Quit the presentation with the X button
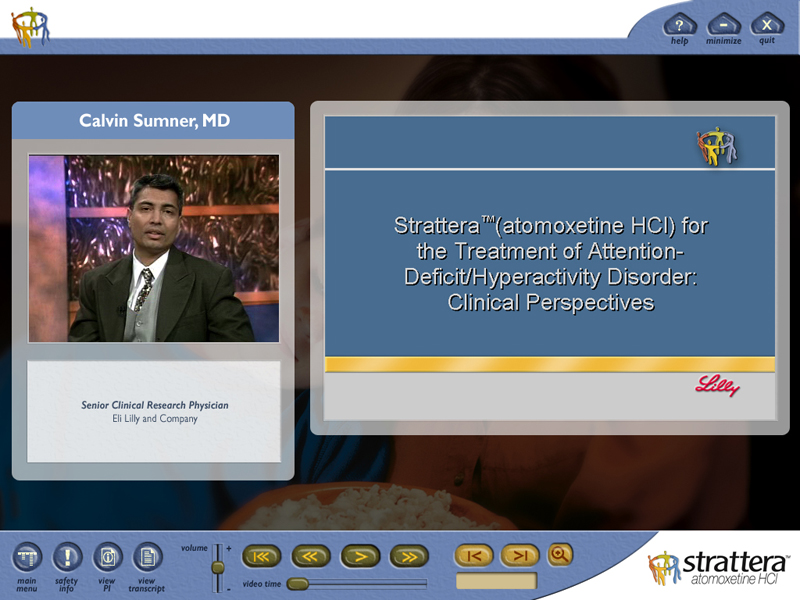The height and width of the screenshot is (600, 800). 767,25
